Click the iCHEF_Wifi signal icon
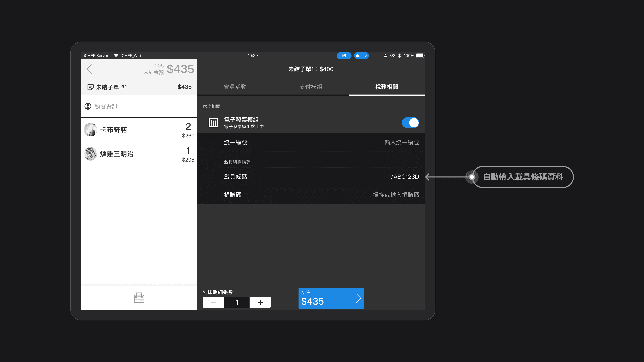The width and height of the screenshot is (644, 362). tap(116, 55)
